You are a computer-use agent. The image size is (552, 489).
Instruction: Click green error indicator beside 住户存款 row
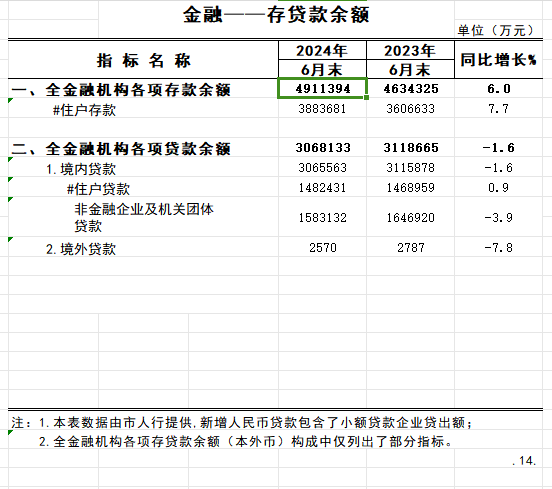11,101
